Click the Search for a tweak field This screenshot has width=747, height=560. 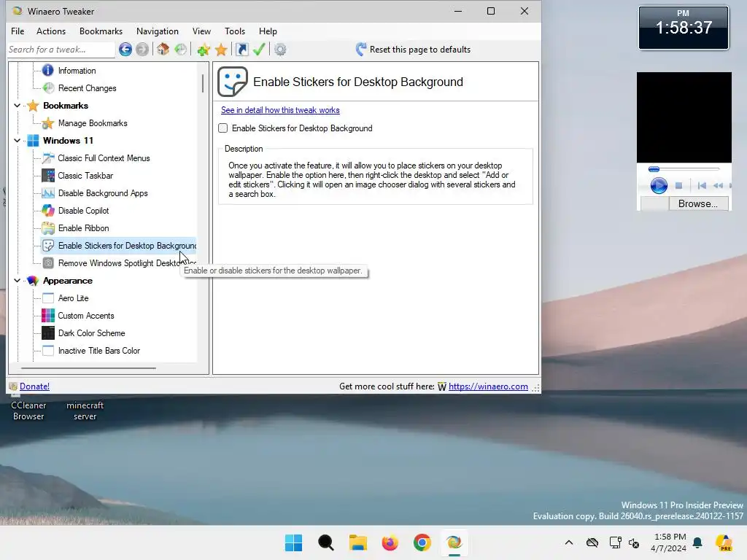61,50
